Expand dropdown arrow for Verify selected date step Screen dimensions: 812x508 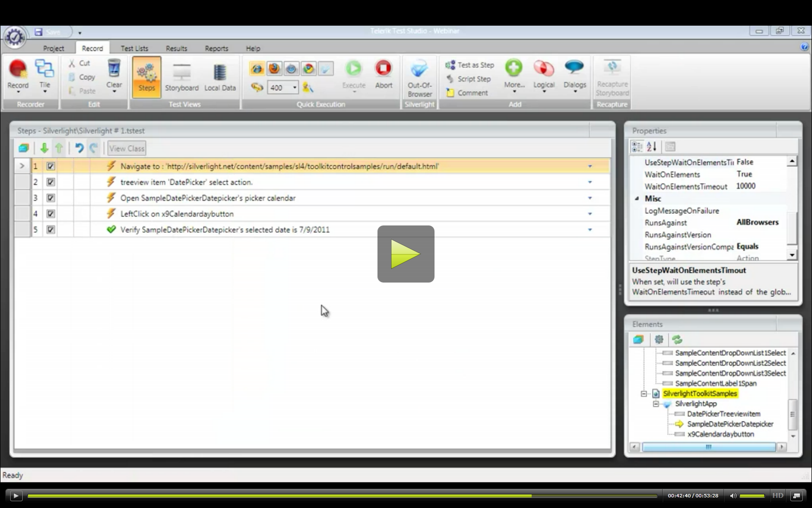[x=590, y=230]
